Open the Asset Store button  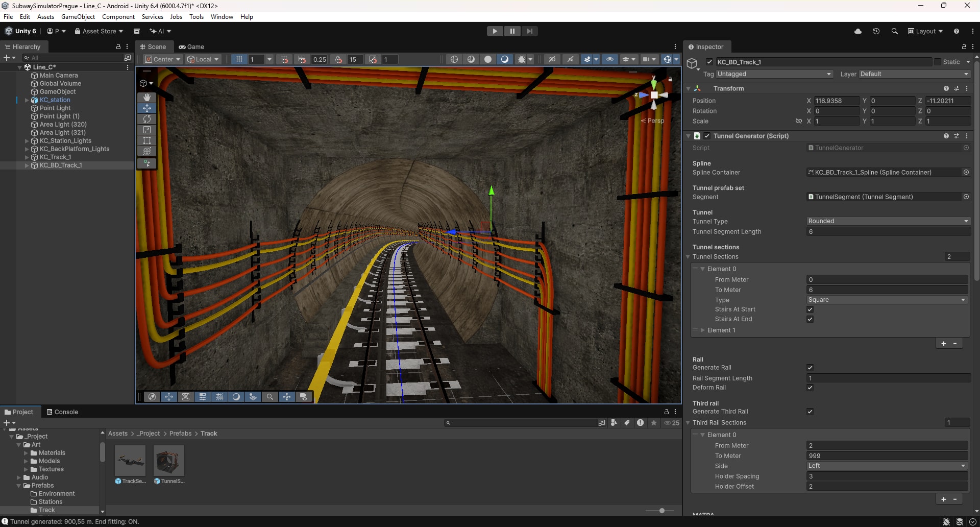(99, 31)
